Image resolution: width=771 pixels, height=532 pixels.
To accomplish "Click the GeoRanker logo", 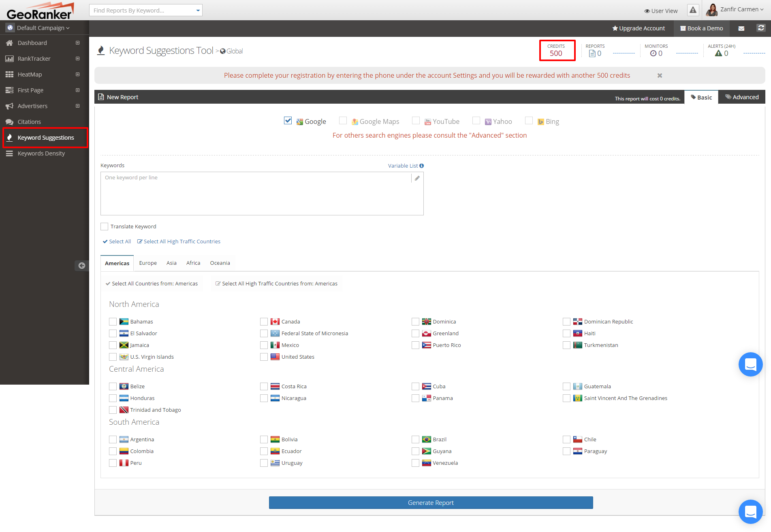I will click(x=40, y=11).
